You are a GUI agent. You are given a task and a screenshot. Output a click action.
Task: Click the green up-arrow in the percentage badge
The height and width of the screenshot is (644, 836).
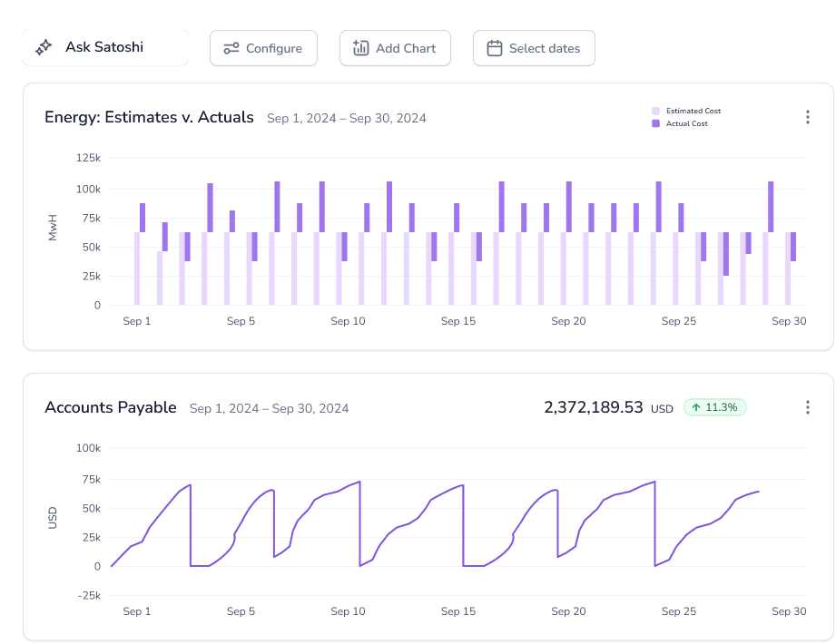[696, 407]
